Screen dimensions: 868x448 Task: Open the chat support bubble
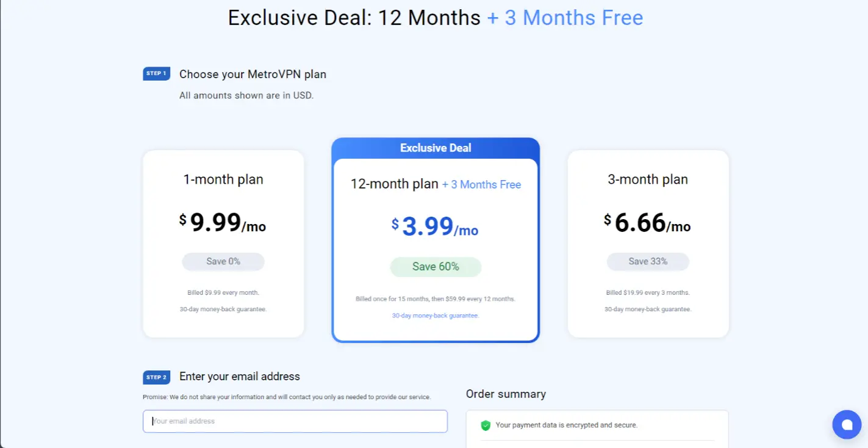(847, 425)
